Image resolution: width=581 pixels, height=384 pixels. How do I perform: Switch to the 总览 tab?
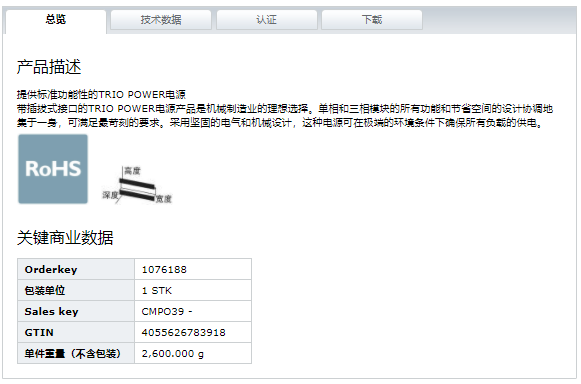point(56,20)
